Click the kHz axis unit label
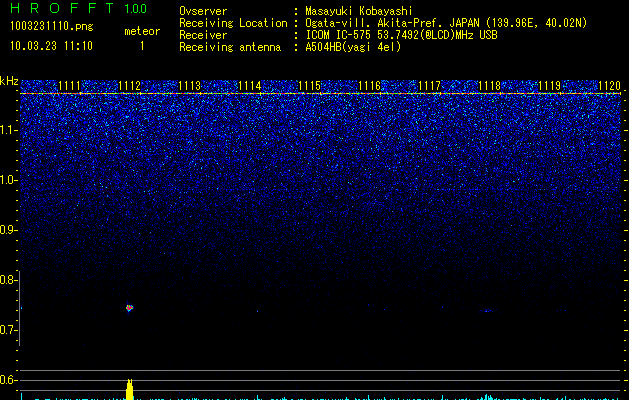 [9, 81]
